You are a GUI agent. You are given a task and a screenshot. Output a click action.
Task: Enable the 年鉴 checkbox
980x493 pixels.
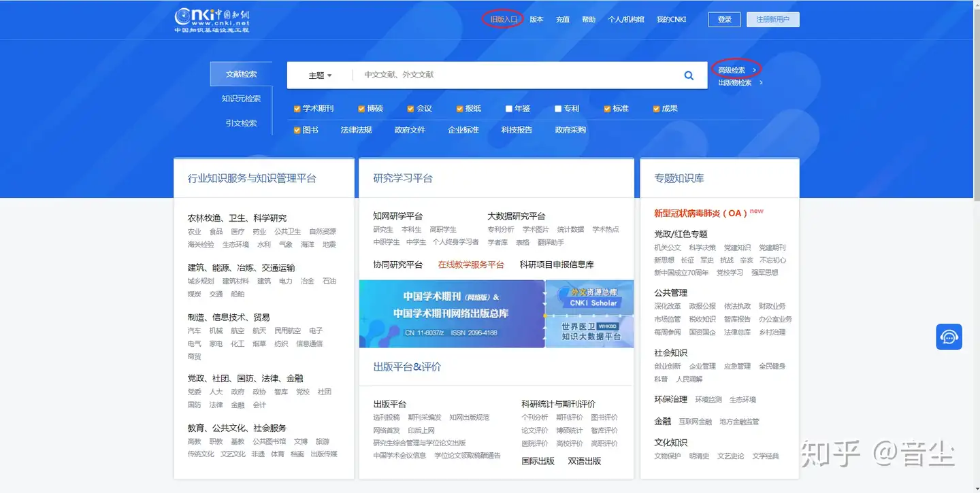pyautogui.click(x=508, y=109)
